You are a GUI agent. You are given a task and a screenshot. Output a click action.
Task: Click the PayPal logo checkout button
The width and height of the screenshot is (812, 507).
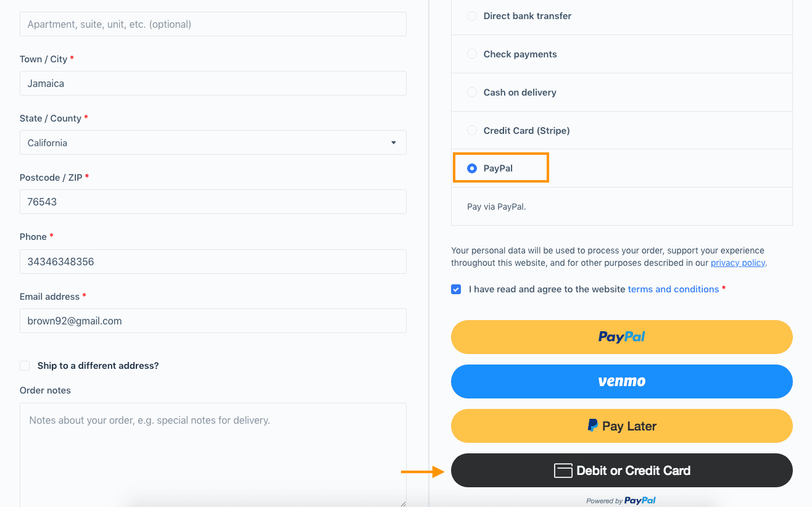(x=621, y=337)
